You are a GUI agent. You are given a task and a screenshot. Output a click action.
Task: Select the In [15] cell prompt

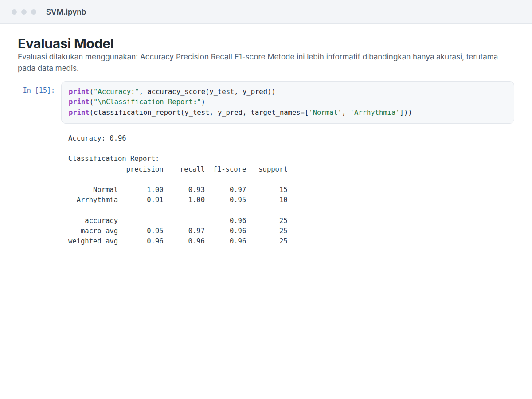[39, 90]
